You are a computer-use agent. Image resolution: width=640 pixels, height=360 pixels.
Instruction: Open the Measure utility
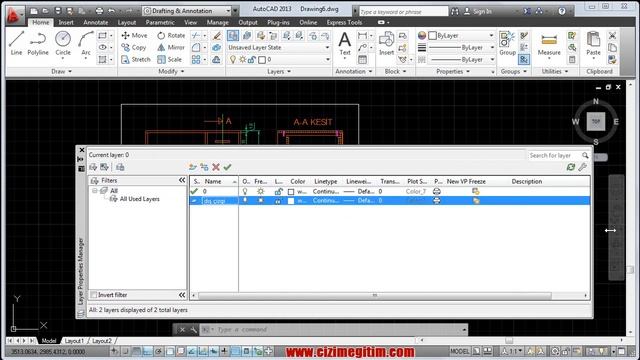pyautogui.click(x=549, y=44)
